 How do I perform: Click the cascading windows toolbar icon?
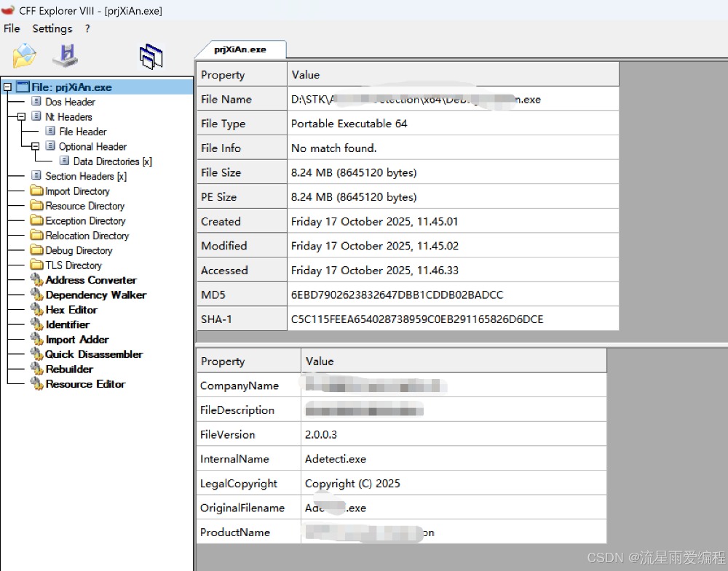tap(151, 57)
